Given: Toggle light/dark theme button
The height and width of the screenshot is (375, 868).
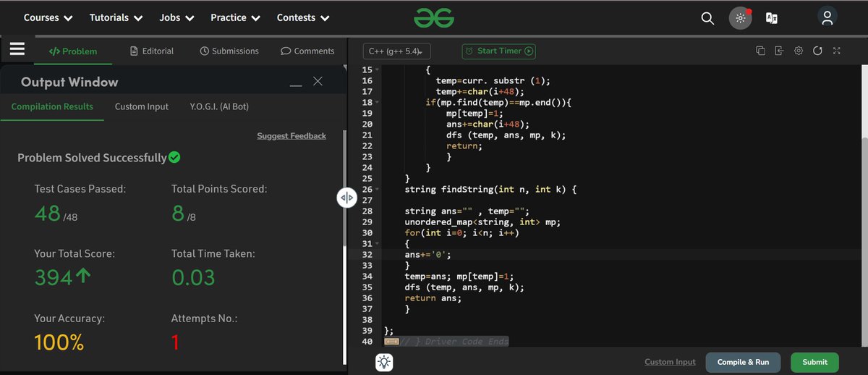Looking at the screenshot, I should tap(740, 18).
